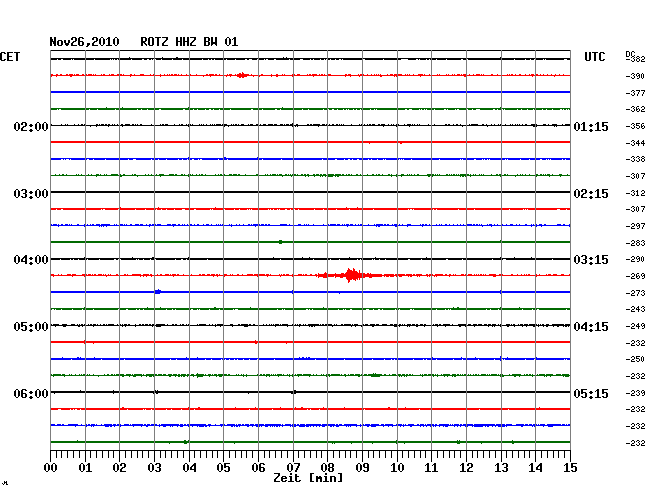Select minute 03 on the time axis
This screenshot has width=650, height=494.
(154, 467)
